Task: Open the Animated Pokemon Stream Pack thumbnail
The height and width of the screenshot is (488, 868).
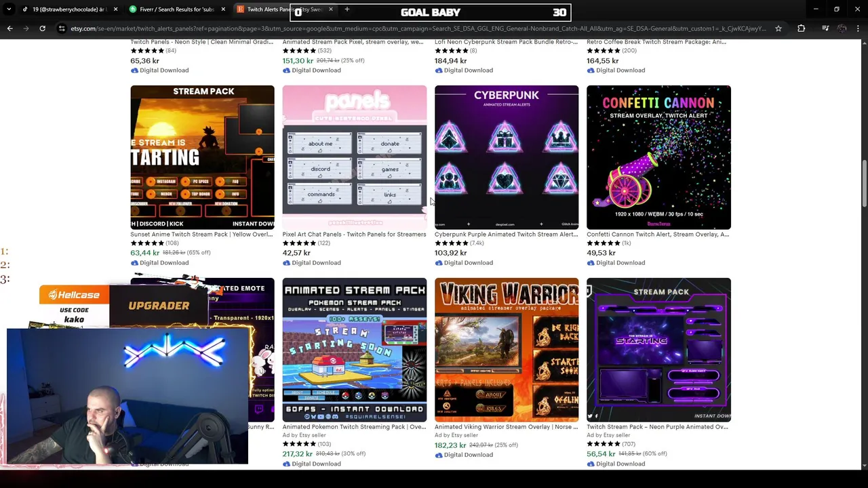Action: pyautogui.click(x=355, y=350)
